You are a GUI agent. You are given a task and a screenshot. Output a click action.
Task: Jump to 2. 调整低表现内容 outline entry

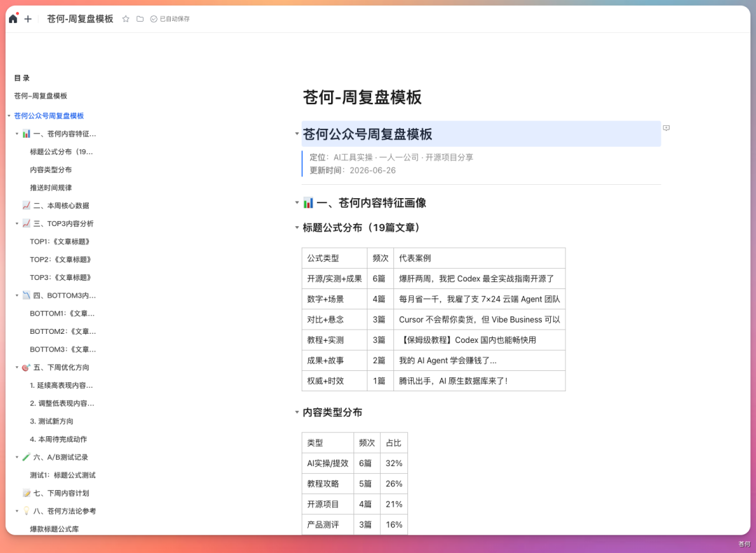62,403
